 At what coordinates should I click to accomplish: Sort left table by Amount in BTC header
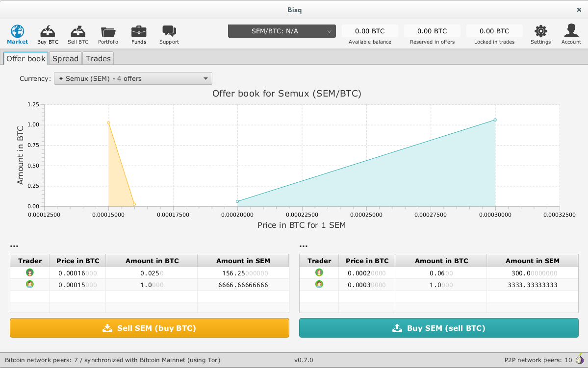(152, 261)
